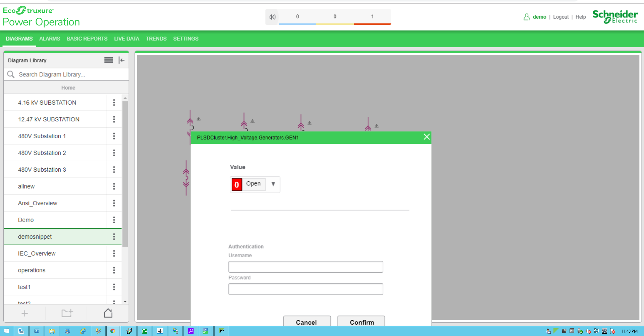The height and width of the screenshot is (336, 644).
Task: Open the Diagram Library hamburger menu
Action: pyautogui.click(x=108, y=60)
